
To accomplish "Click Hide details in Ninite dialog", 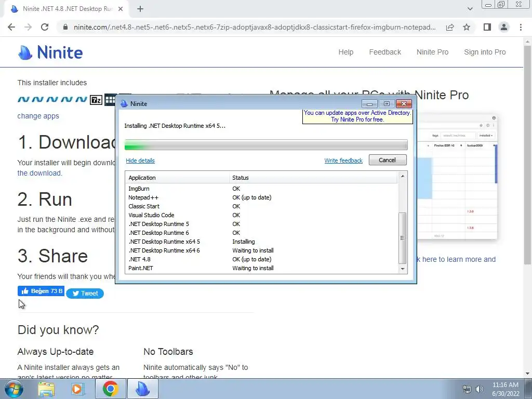I will [140, 161].
